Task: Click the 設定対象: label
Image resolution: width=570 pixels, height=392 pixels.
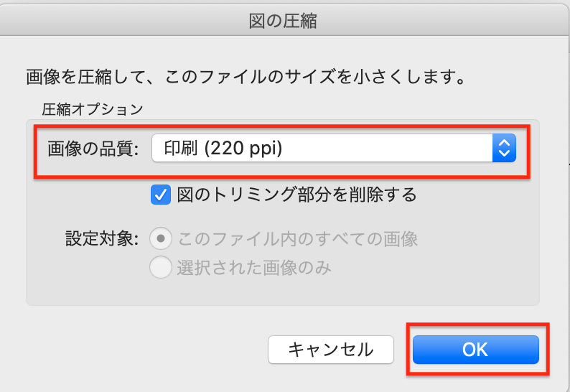Action: tap(101, 238)
